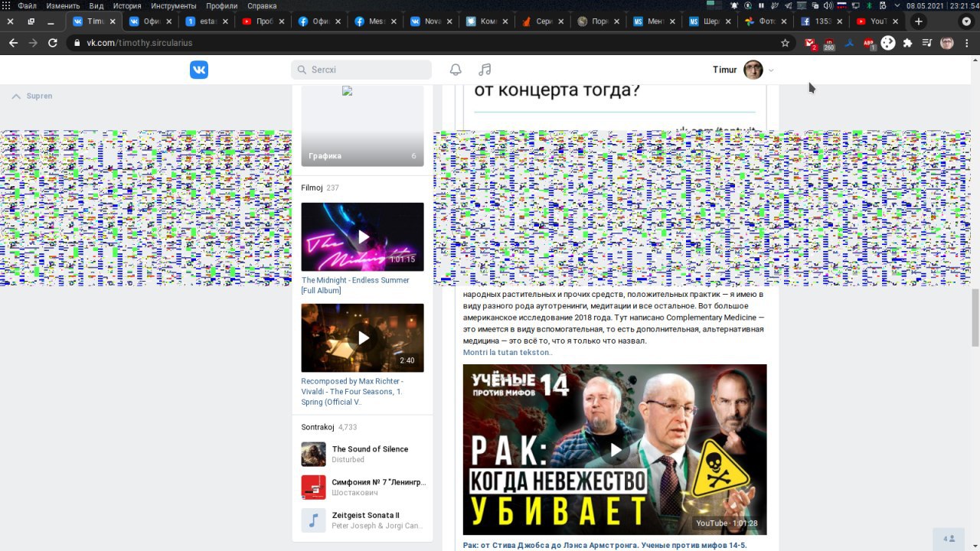Open the Chrome profile avatar

[947, 43]
